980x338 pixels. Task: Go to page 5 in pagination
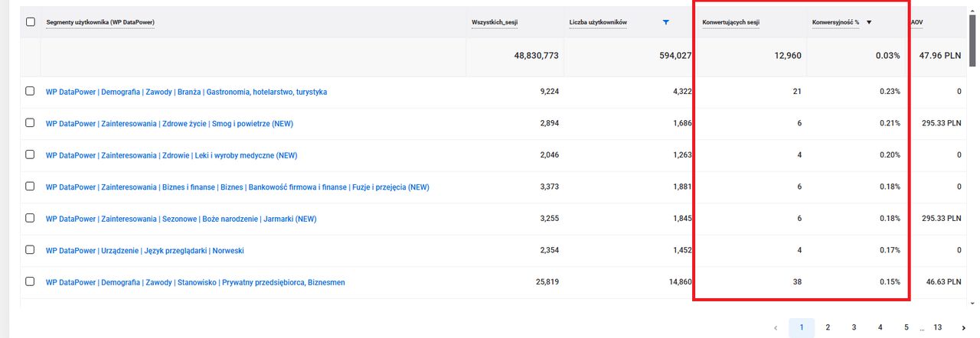pyautogui.click(x=906, y=327)
